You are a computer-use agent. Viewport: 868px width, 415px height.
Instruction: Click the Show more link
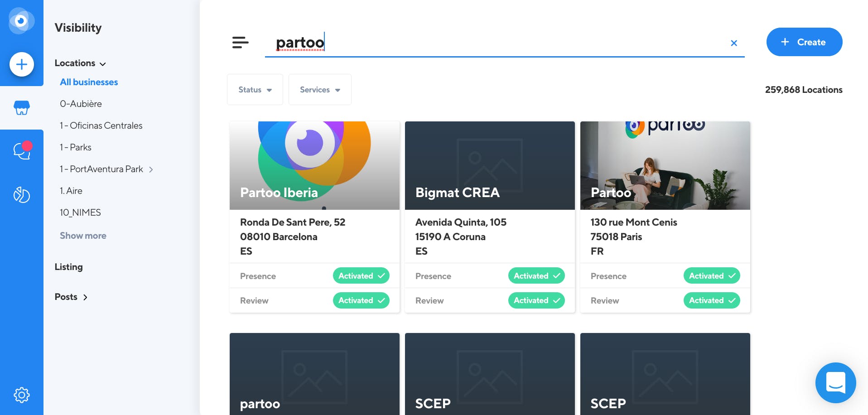83,236
